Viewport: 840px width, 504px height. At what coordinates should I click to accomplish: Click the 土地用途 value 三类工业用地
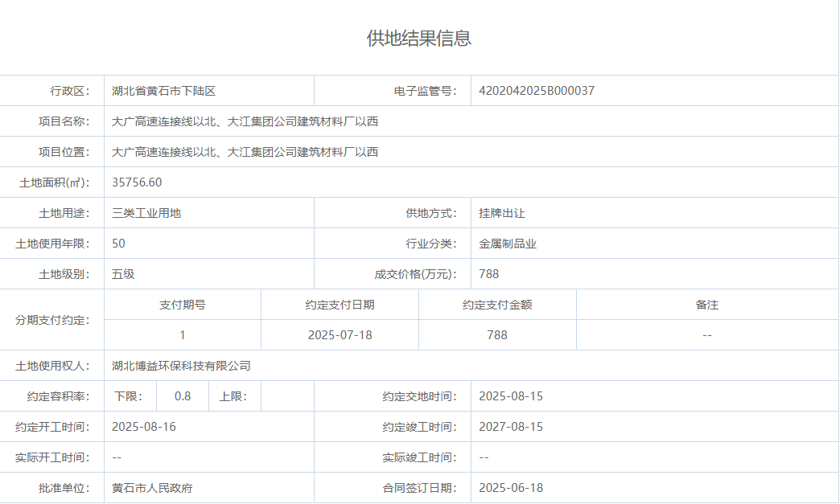pyautogui.click(x=146, y=213)
